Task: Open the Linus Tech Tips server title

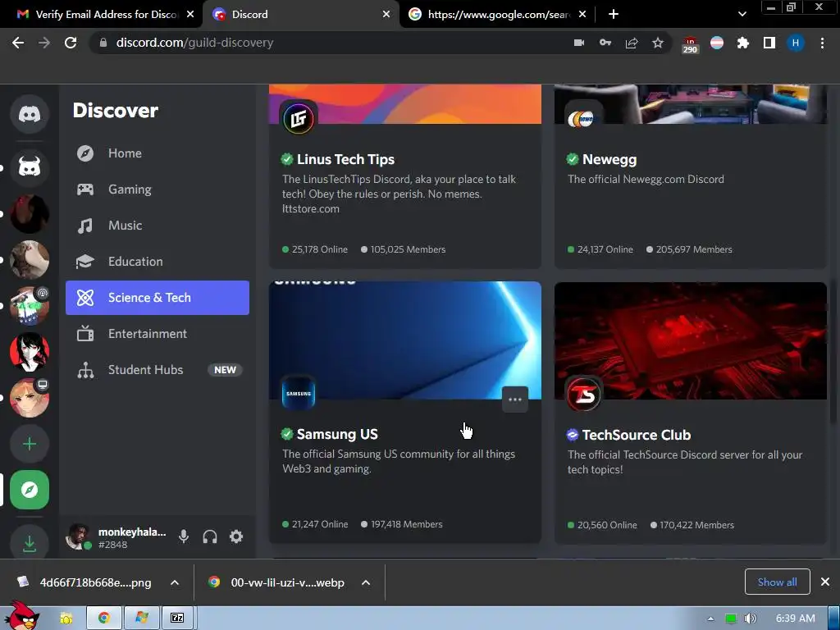Action: pos(345,160)
